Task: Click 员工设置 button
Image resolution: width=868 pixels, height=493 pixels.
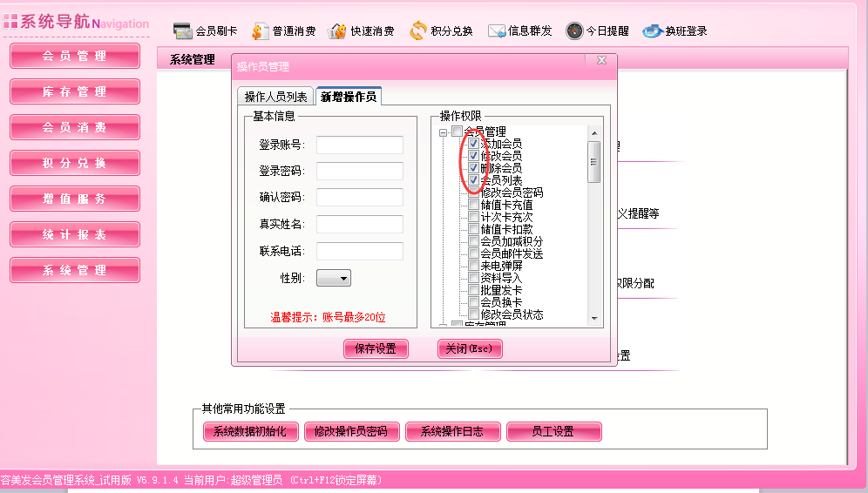Action: tap(553, 431)
